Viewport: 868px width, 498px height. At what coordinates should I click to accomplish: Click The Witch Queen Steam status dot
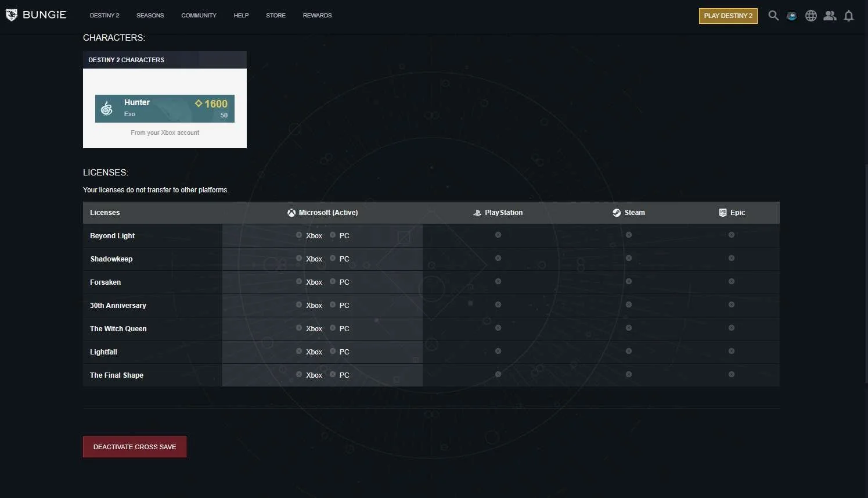(629, 328)
